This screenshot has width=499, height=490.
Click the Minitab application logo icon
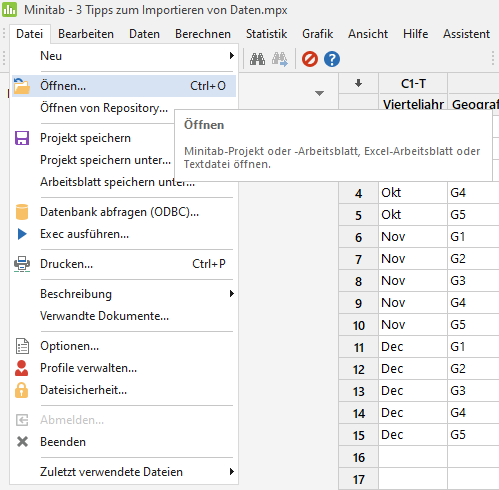[9, 9]
